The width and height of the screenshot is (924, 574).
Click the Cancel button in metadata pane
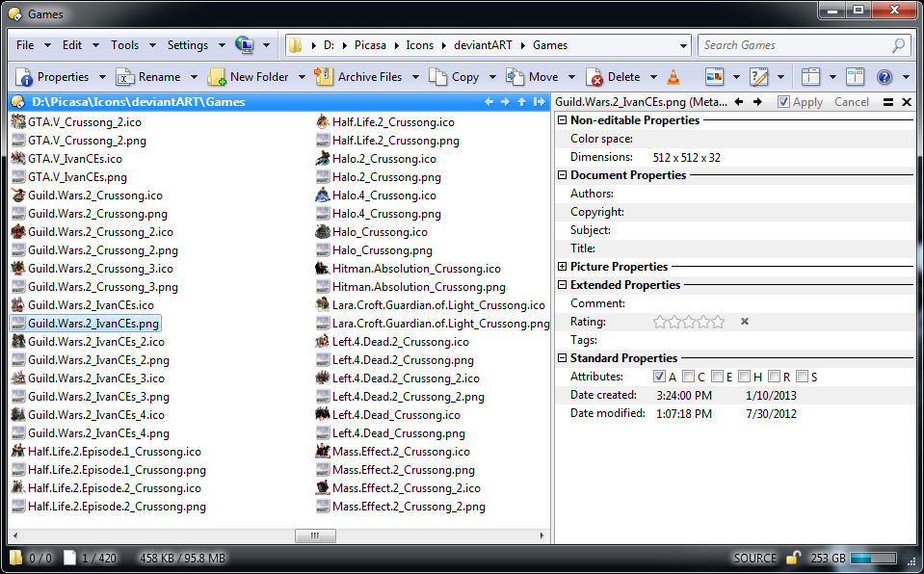[x=852, y=102]
